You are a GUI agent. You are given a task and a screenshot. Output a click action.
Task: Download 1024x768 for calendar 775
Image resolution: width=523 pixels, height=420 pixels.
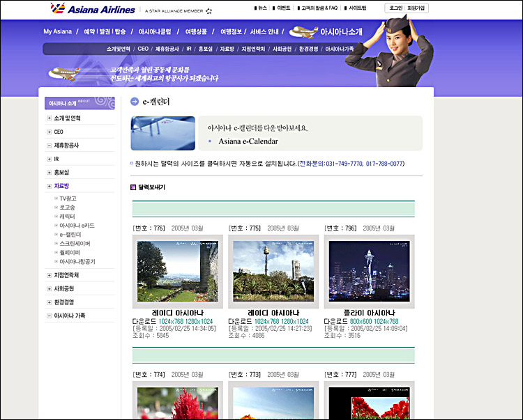tap(267, 321)
